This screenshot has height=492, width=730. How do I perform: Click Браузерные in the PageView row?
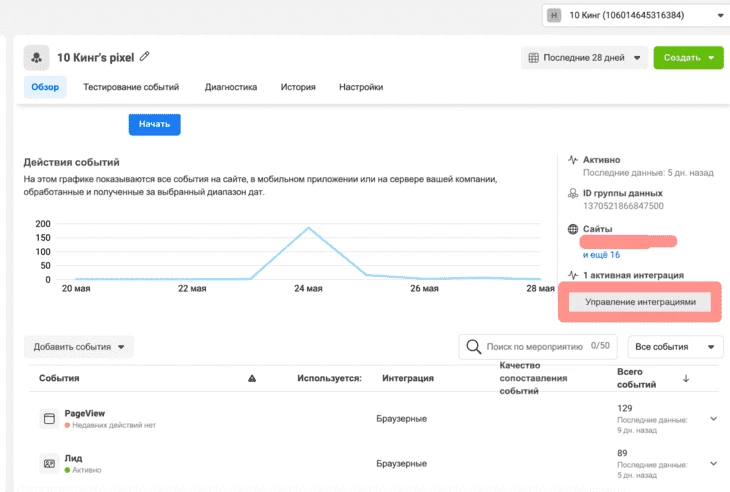coord(401,418)
